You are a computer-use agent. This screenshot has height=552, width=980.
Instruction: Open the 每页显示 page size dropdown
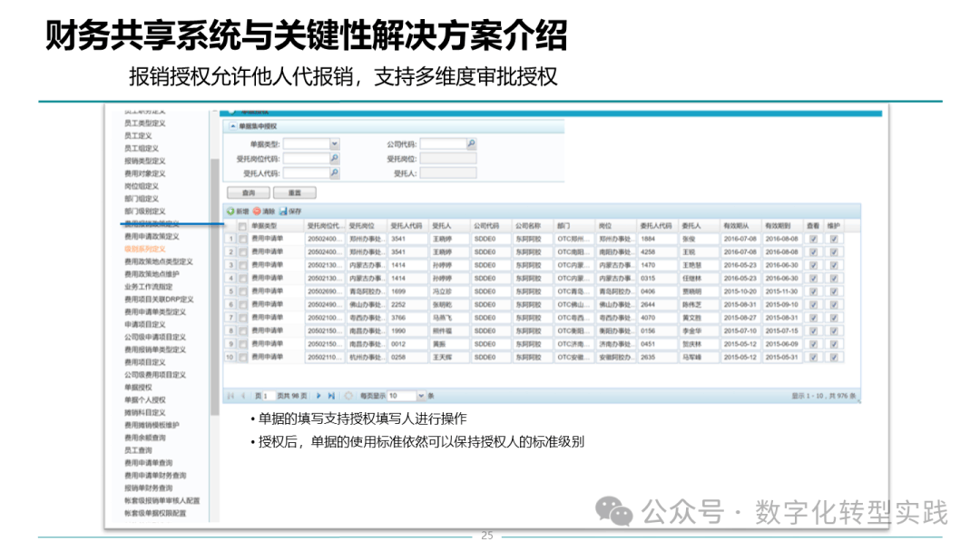coord(421,396)
